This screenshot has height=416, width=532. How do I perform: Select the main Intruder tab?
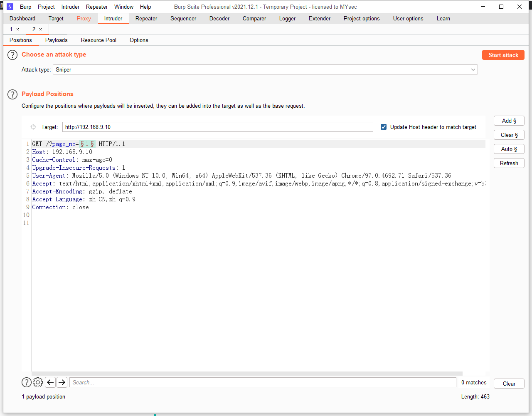113,18
